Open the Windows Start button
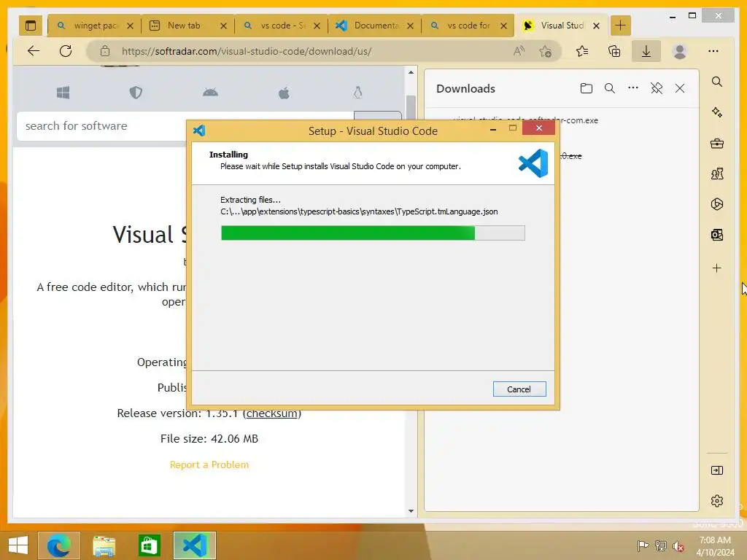 [18, 545]
